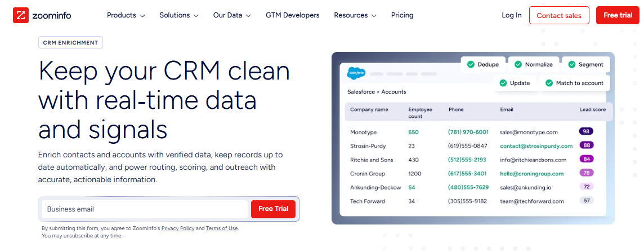
Task: Click the Match to account checkmark icon
Action: 549,83
